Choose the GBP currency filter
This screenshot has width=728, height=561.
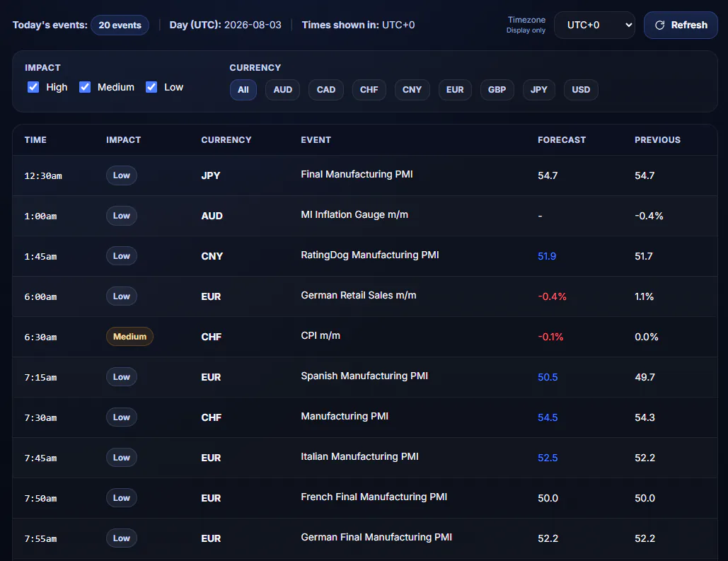pos(497,90)
